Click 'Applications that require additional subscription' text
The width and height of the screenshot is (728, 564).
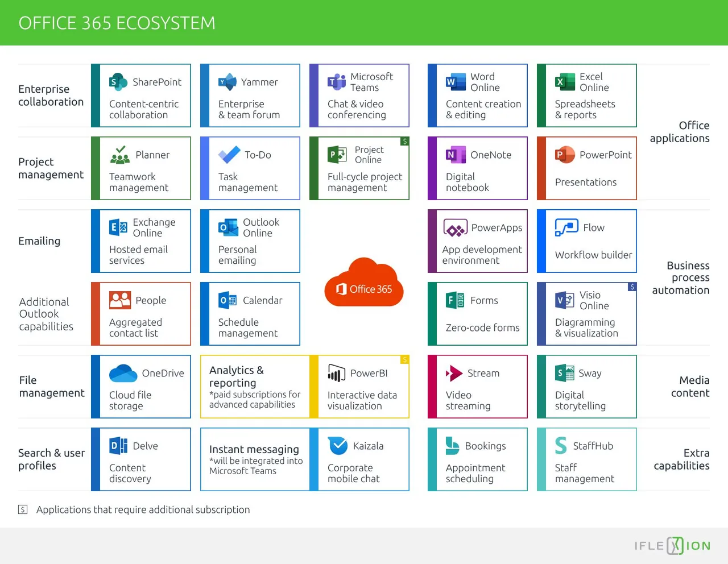[x=143, y=510]
